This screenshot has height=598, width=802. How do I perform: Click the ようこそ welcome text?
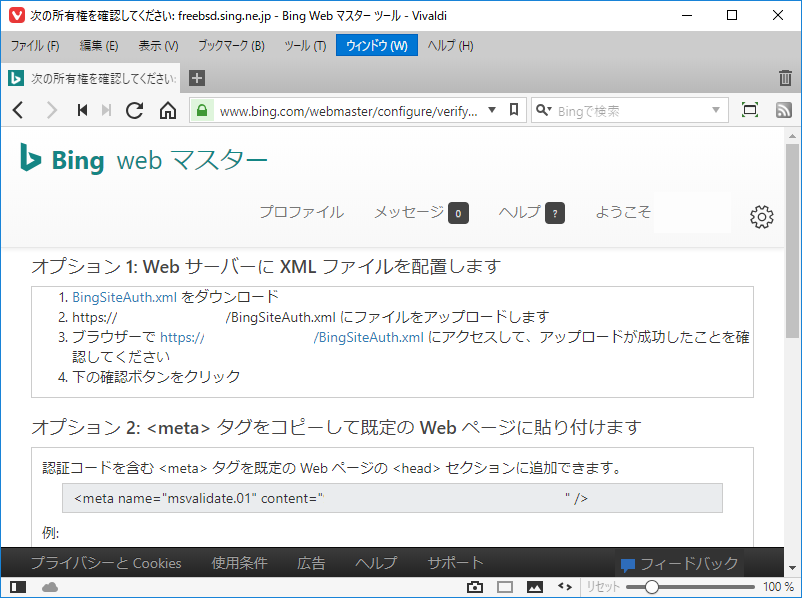point(623,212)
